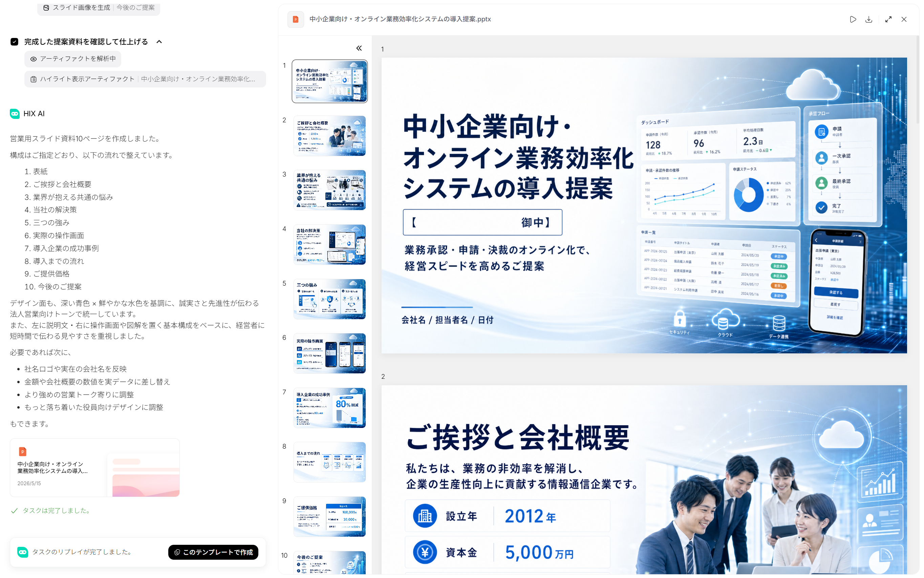Select slide 5 thumbnail 三つの強み
The image size is (924, 578).
[x=329, y=299]
